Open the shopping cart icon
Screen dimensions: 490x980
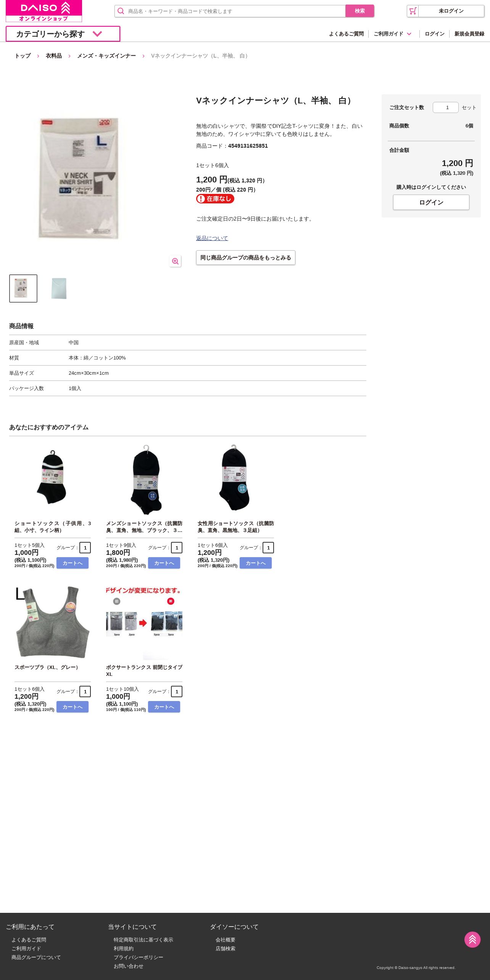413,11
